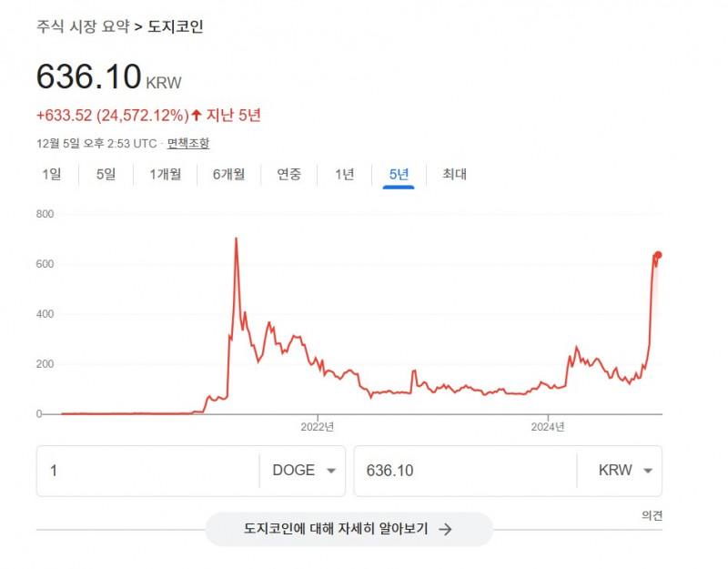
Task: Select the 1일 time range tab
Action: [51, 174]
